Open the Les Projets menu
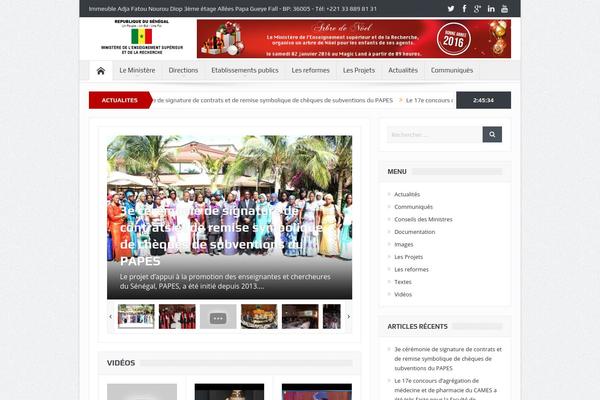The image size is (600, 400). pos(359,70)
